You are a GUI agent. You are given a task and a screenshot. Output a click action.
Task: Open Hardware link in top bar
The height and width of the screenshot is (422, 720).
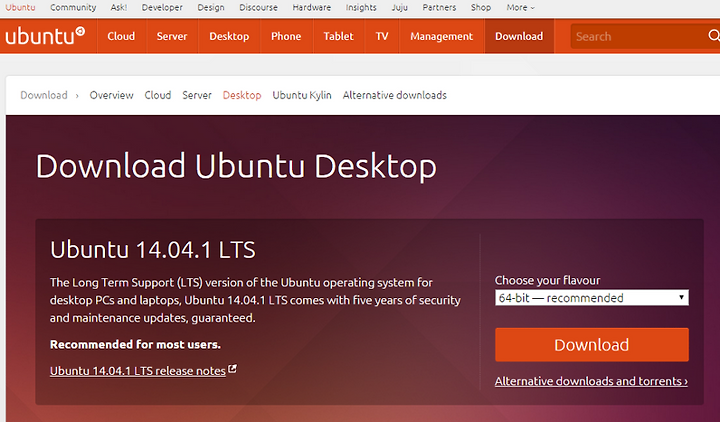point(311,7)
